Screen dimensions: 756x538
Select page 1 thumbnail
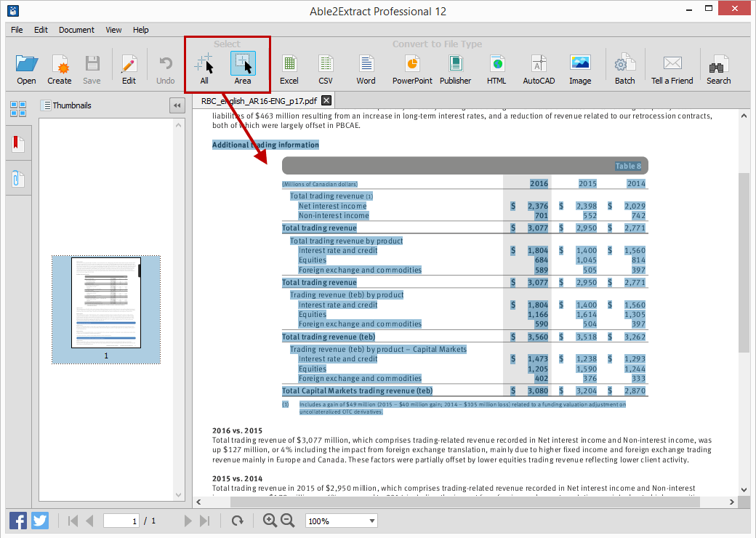point(106,302)
